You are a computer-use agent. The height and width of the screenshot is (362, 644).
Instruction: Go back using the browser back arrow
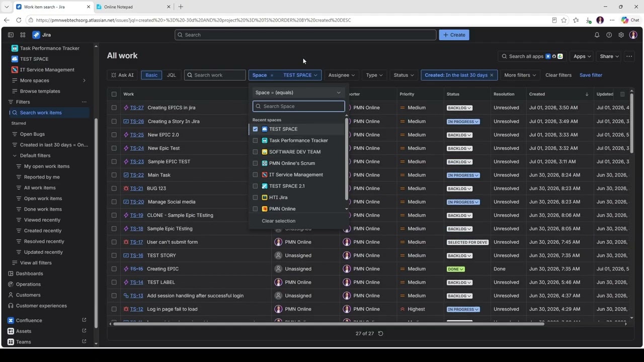pyautogui.click(x=7, y=20)
